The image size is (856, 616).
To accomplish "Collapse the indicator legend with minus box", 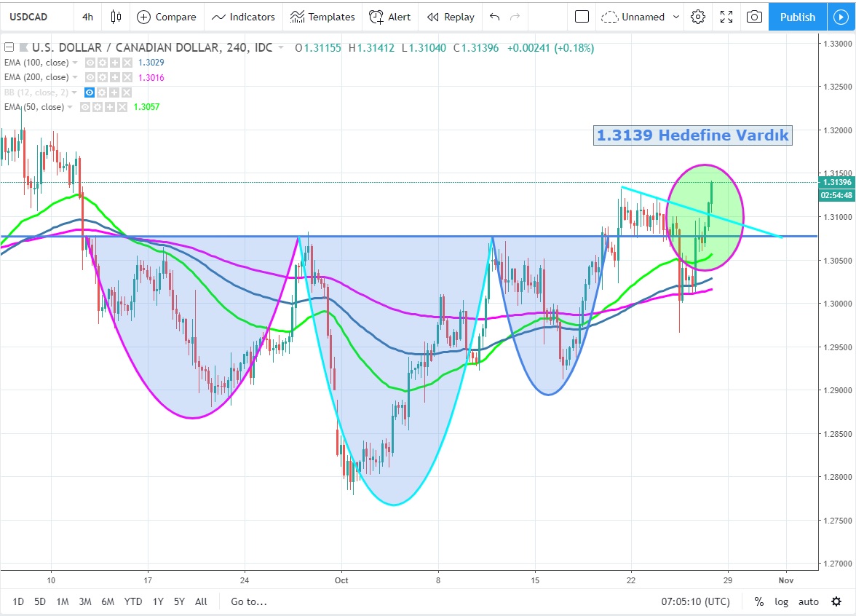I will click(9, 48).
